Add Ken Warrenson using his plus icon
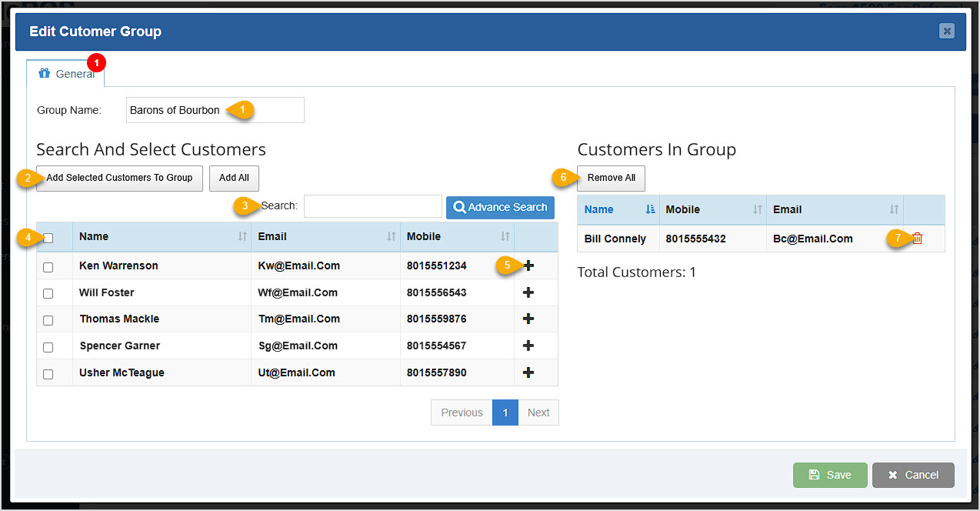This screenshot has height=511, width=980. point(528,266)
